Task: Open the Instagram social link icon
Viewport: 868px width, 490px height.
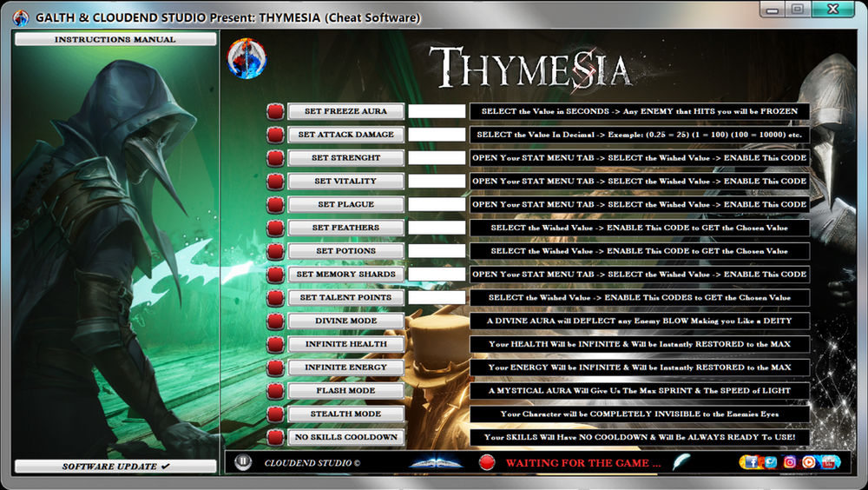Action: point(789,461)
